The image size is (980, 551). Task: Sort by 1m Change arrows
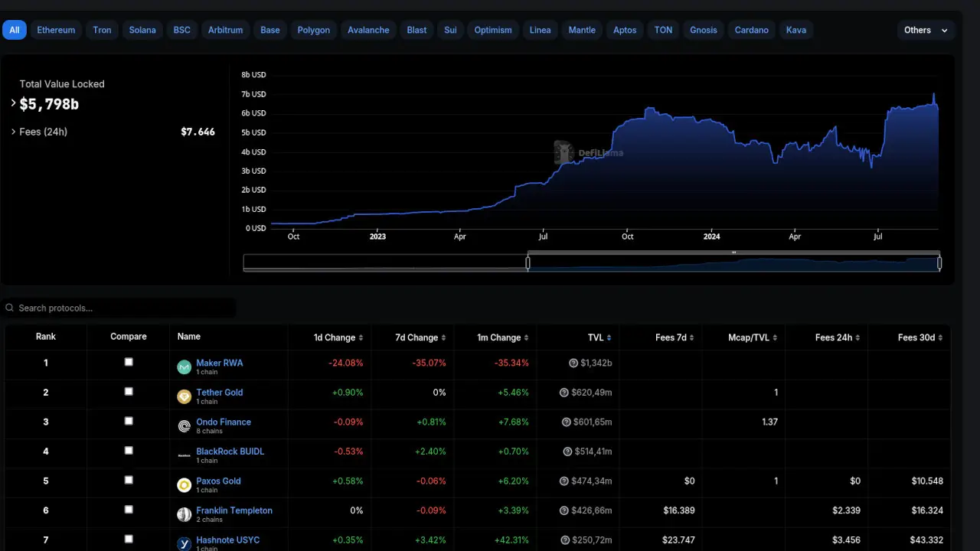point(526,337)
